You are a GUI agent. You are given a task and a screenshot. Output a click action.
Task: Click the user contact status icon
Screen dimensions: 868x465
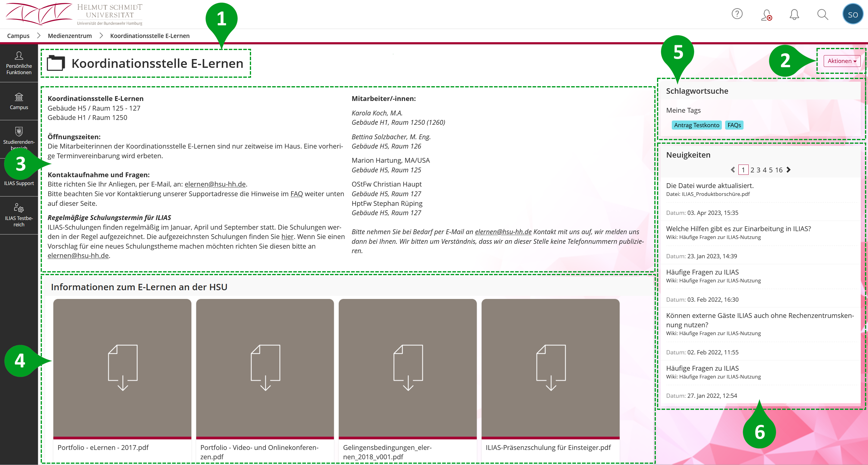click(766, 15)
